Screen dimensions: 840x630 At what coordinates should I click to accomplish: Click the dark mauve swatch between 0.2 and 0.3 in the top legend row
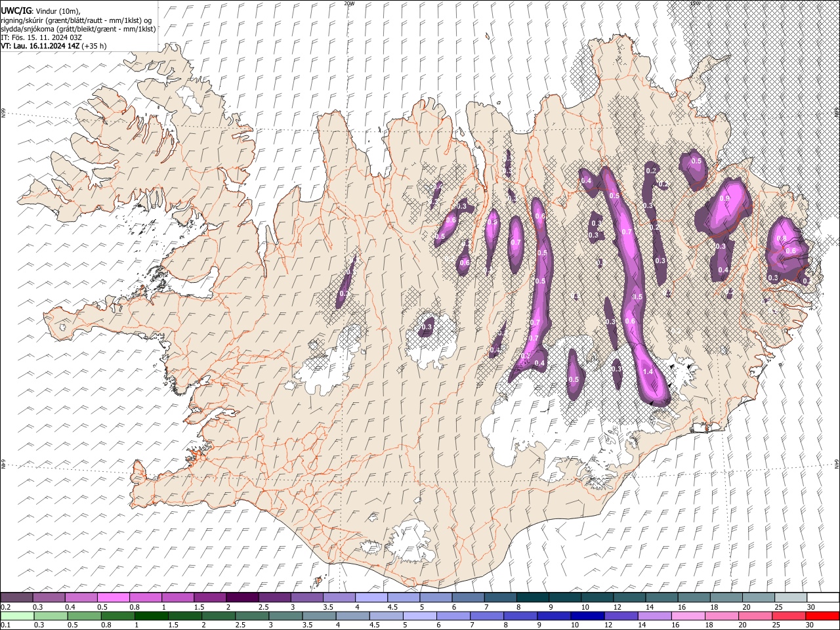tap(16, 597)
